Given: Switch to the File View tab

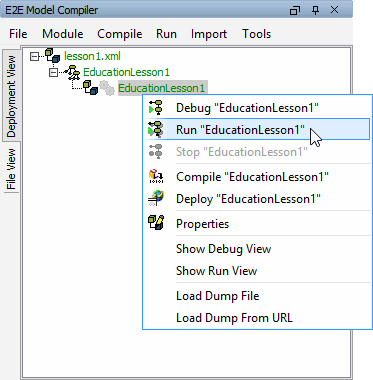Looking at the screenshot, I should pyautogui.click(x=10, y=169).
